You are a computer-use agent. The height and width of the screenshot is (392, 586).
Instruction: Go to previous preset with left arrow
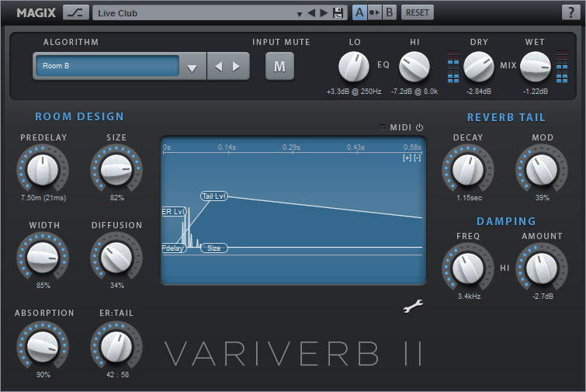[311, 13]
